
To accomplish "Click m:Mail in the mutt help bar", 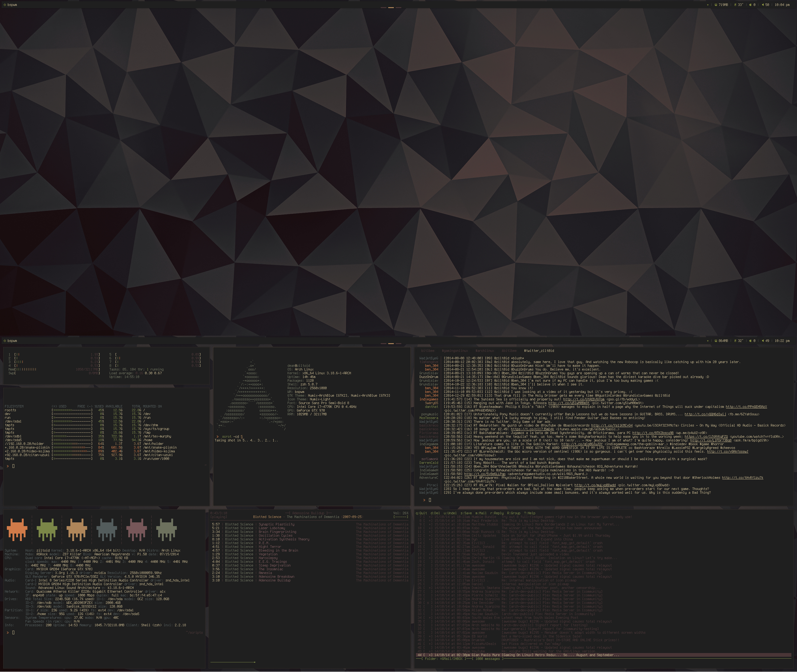I will [481, 513].
